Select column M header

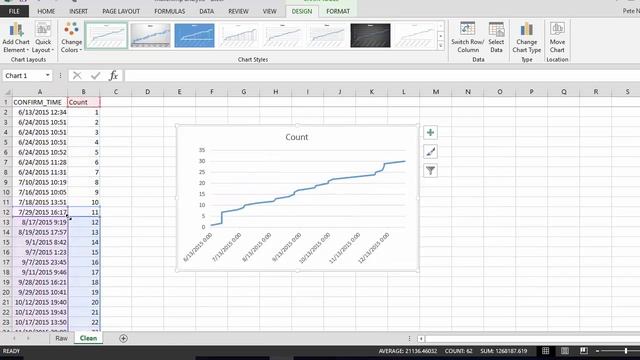[x=436, y=92]
